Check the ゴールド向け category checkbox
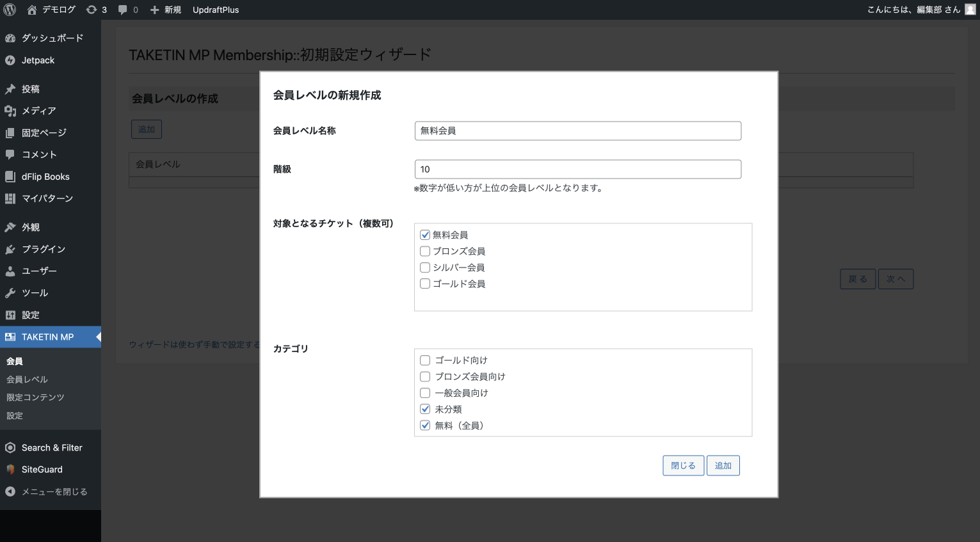 point(425,360)
